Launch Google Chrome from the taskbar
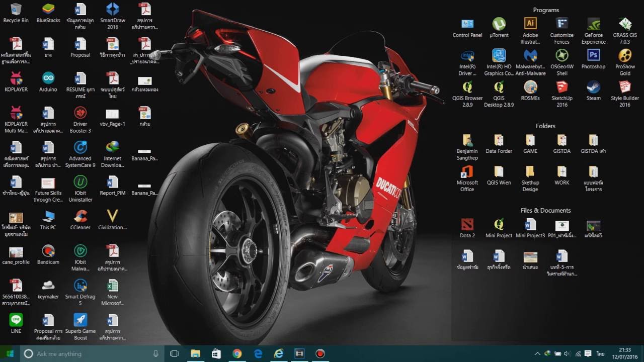 pyautogui.click(x=237, y=353)
